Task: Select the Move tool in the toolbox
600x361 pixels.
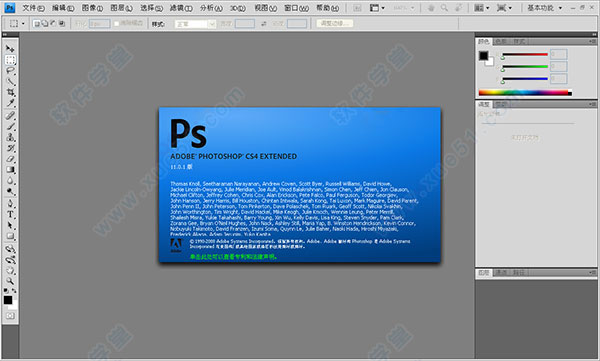Action: click(x=10, y=49)
